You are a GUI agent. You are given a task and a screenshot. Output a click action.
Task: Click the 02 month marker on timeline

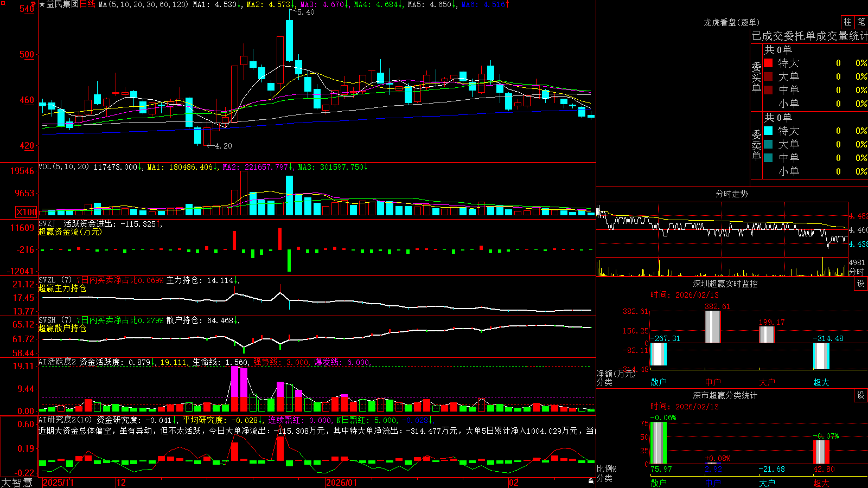(x=513, y=483)
